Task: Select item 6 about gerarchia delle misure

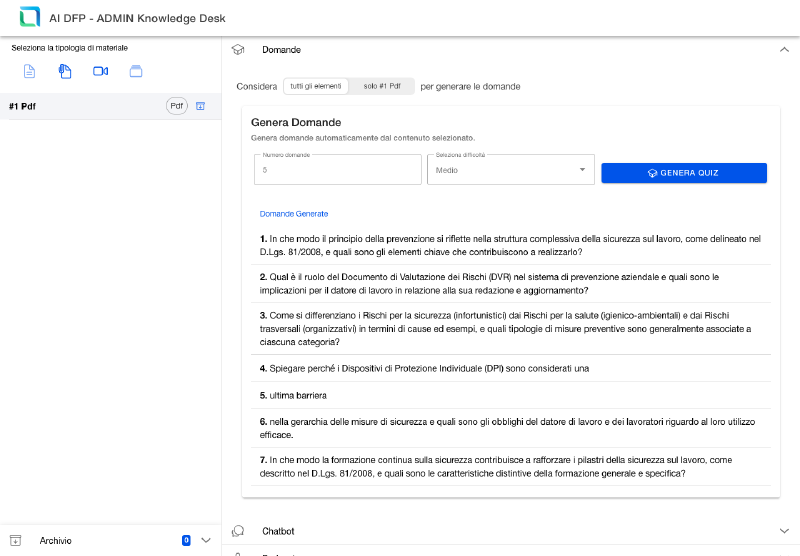Action: (x=511, y=428)
